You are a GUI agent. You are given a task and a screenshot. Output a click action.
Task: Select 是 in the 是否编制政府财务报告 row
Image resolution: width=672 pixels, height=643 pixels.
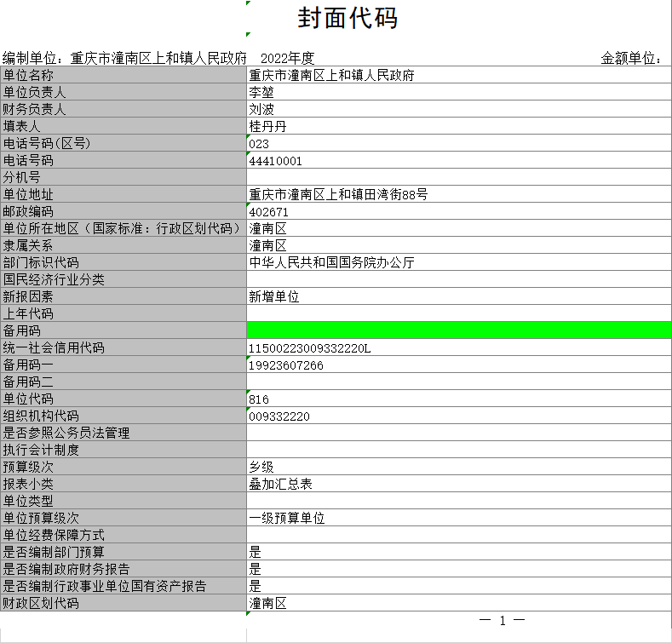coord(459,569)
